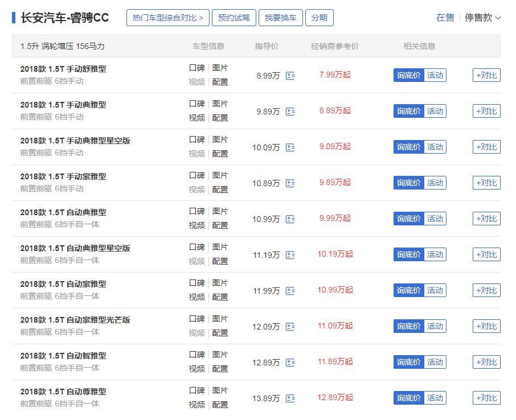Open price calculator icon beside 10.89万
The image size is (516, 420).
(x=290, y=183)
